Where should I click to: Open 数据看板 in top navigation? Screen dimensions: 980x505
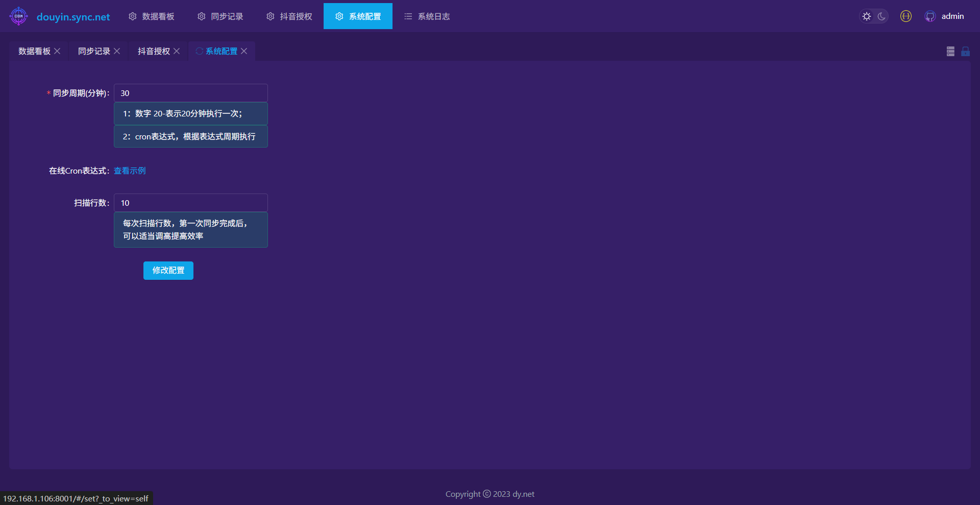tap(152, 16)
